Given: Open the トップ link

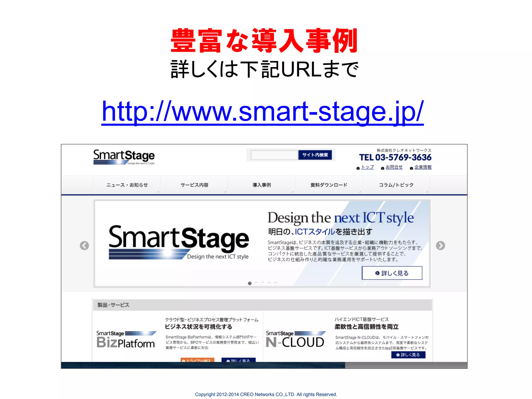Looking at the screenshot, I should 367,167.
